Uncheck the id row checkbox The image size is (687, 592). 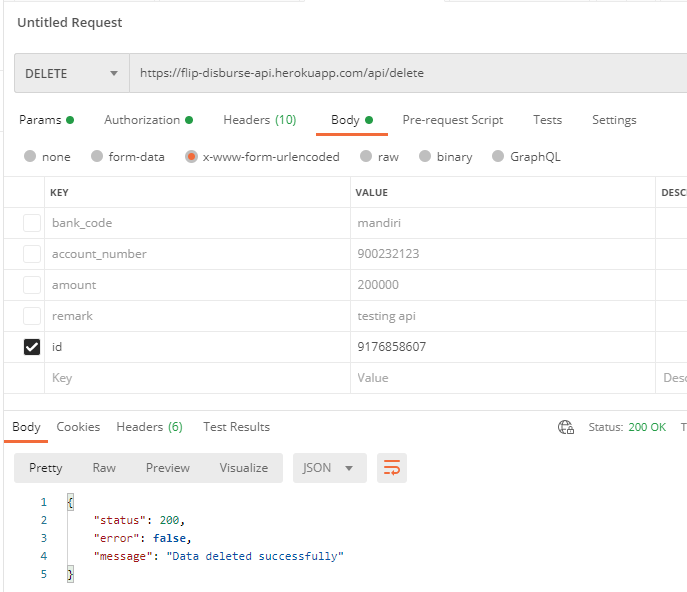click(x=32, y=347)
